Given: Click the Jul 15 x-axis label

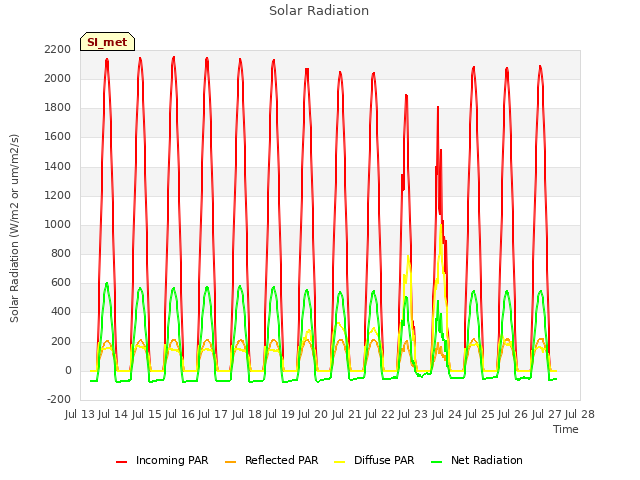Looking at the screenshot, I should [147, 414].
